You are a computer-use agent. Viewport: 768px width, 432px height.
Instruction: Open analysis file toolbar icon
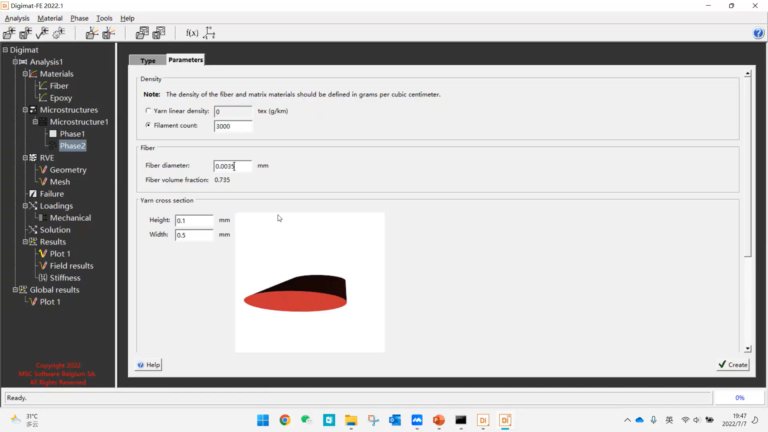9,33
